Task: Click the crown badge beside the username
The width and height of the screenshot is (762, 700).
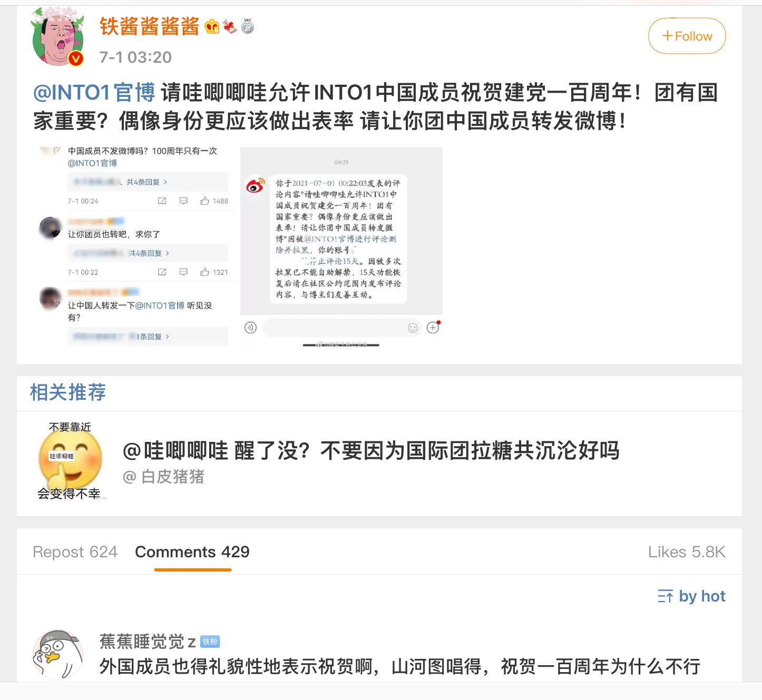Action: (212, 26)
